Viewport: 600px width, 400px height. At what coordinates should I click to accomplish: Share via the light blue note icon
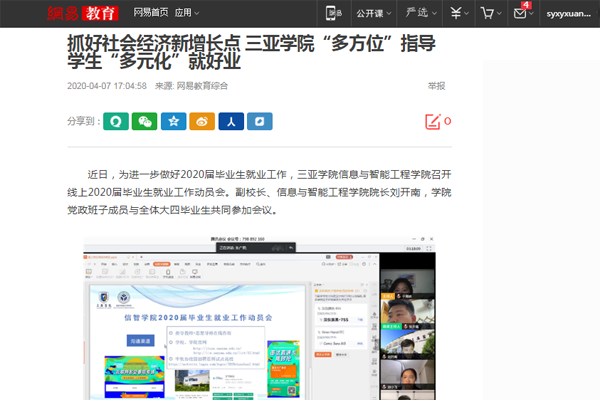pos(260,121)
